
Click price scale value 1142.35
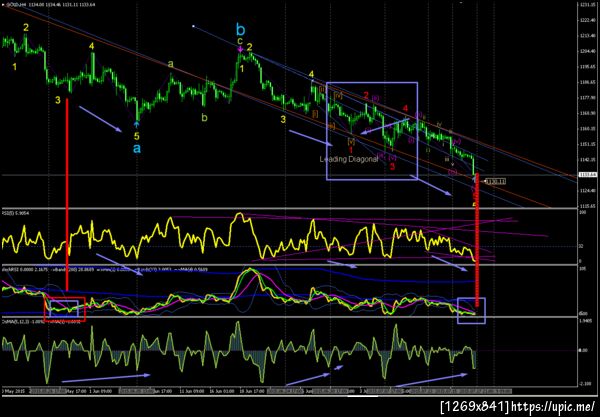[586, 160]
